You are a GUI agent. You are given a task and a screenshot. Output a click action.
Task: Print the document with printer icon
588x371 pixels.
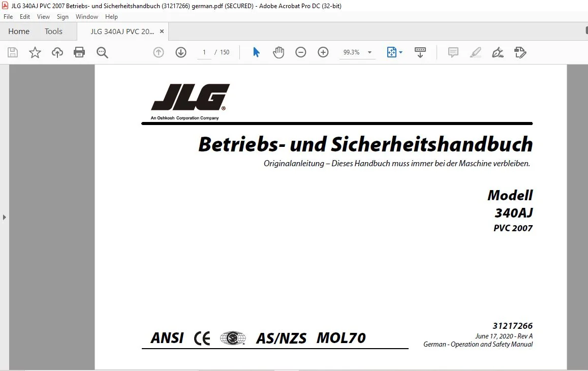79,52
